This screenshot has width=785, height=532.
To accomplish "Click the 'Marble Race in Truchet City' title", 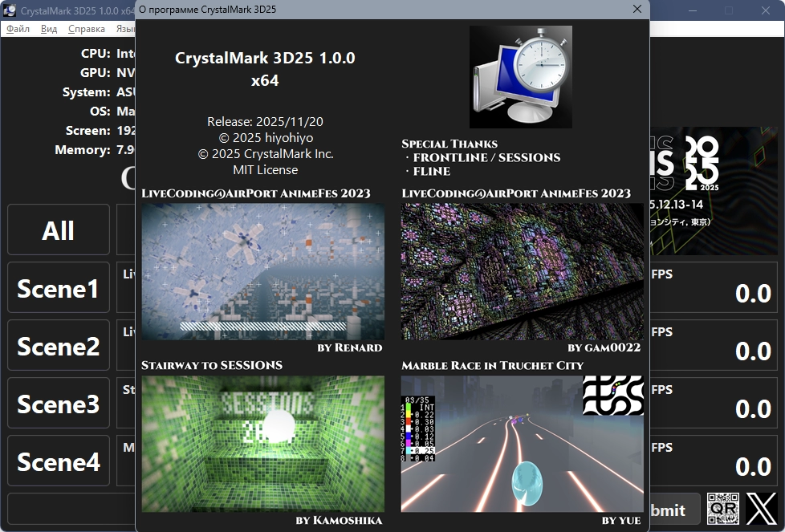I will (493, 365).
